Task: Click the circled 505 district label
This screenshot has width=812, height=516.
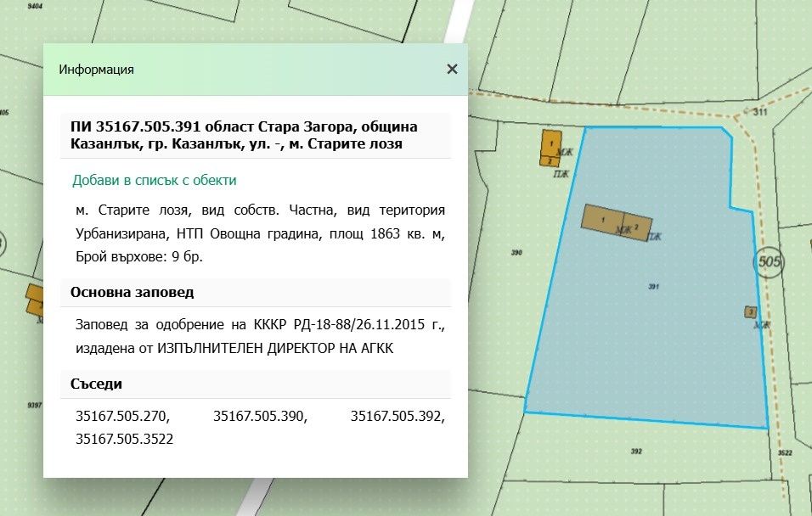Action: (769, 262)
